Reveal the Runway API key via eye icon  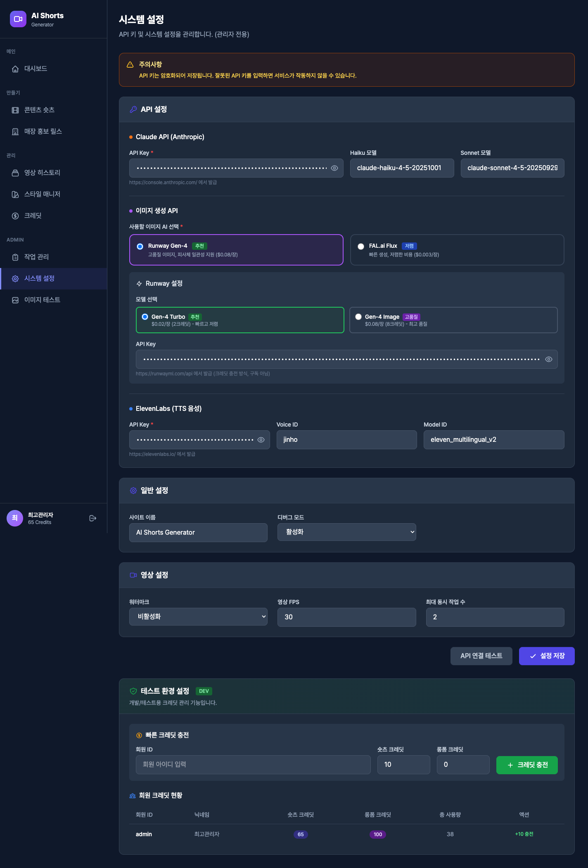[548, 359]
